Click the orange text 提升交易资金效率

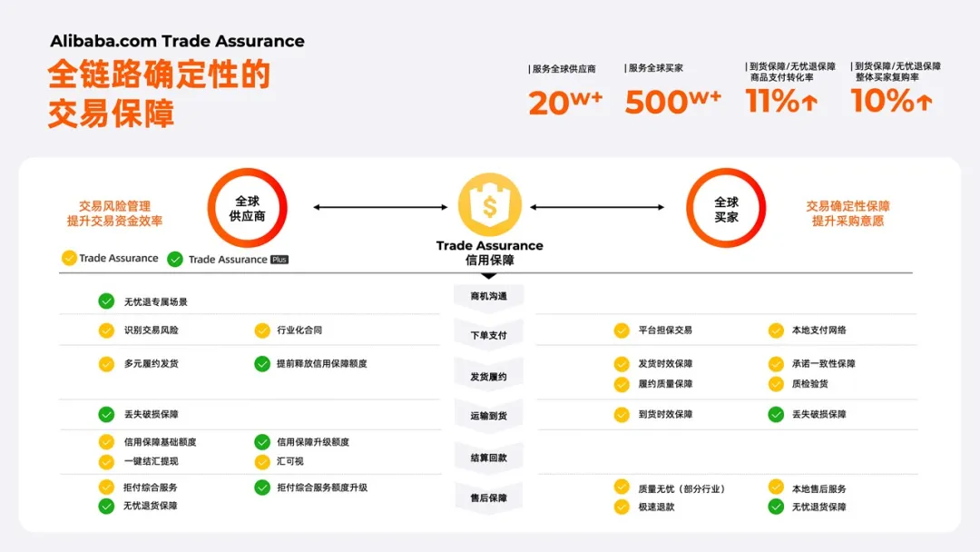(114, 221)
